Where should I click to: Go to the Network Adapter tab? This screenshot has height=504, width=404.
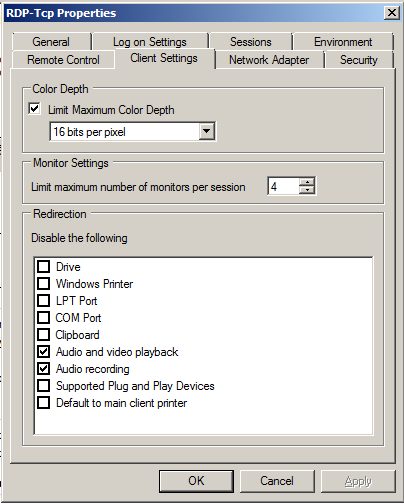click(269, 60)
